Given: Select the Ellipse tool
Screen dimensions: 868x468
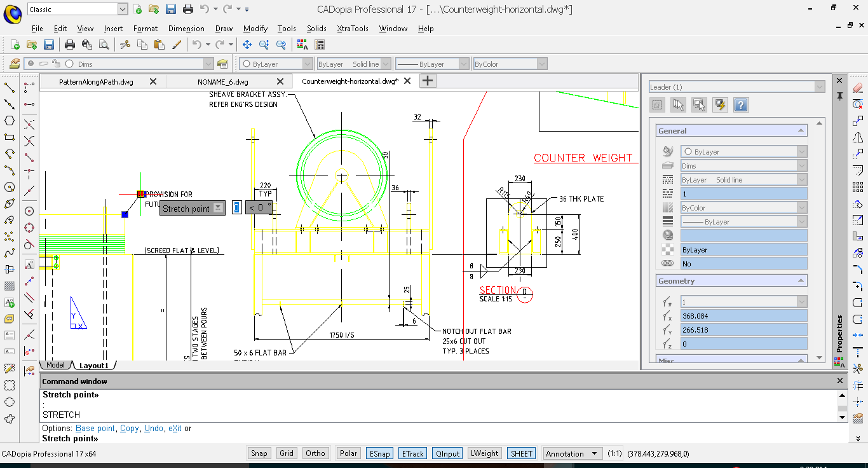Looking at the screenshot, I should point(10,203).
